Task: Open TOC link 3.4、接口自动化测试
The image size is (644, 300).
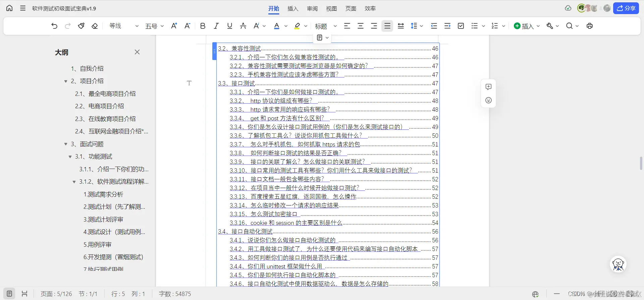Action: 245,232
